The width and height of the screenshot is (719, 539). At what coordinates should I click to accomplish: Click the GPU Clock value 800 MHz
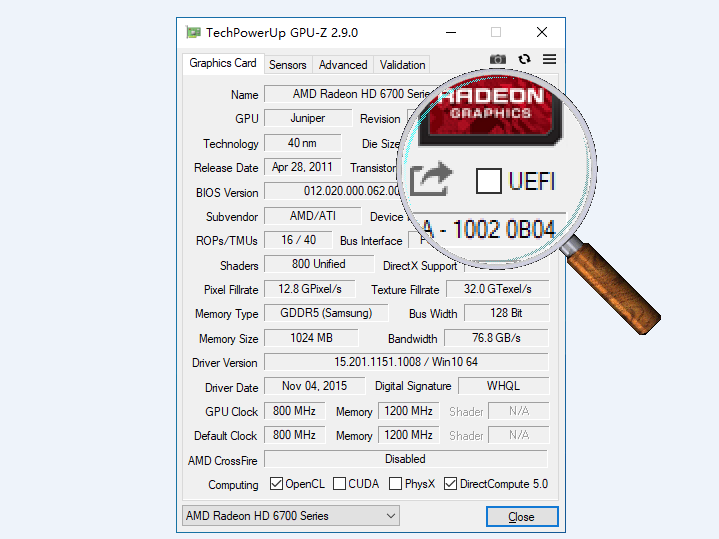294,411
